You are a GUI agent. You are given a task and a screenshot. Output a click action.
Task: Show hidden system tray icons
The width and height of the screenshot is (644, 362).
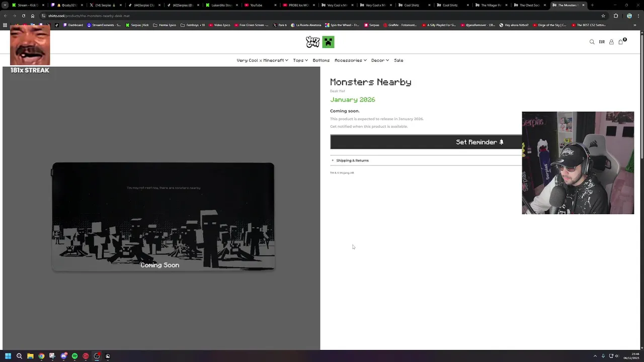click(x=595, y=356)
